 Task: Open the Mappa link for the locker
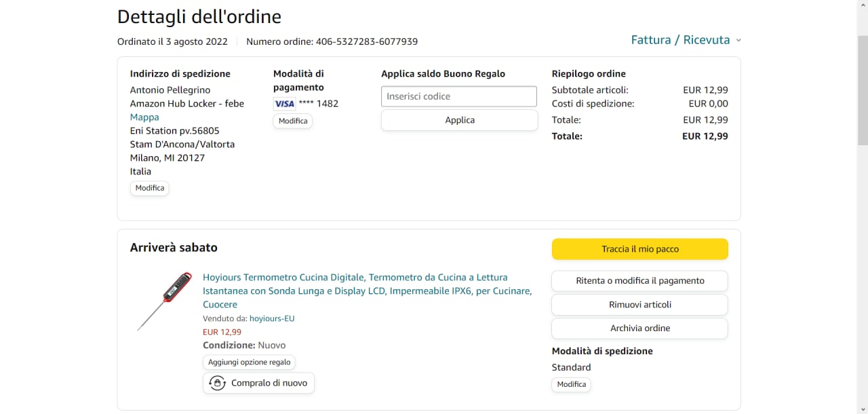click(144, 117)
